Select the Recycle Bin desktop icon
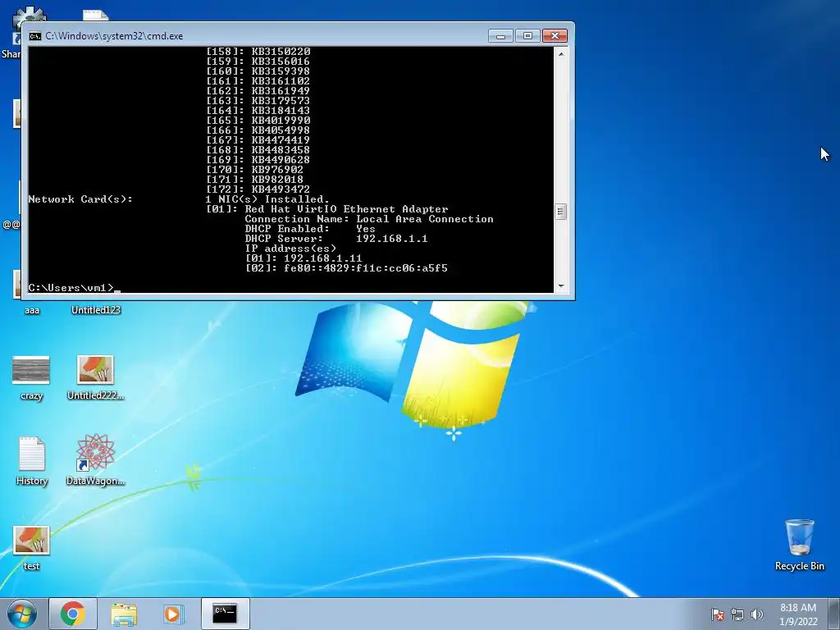The width and height of the screenshot is (840, 630). coord(799,545)
